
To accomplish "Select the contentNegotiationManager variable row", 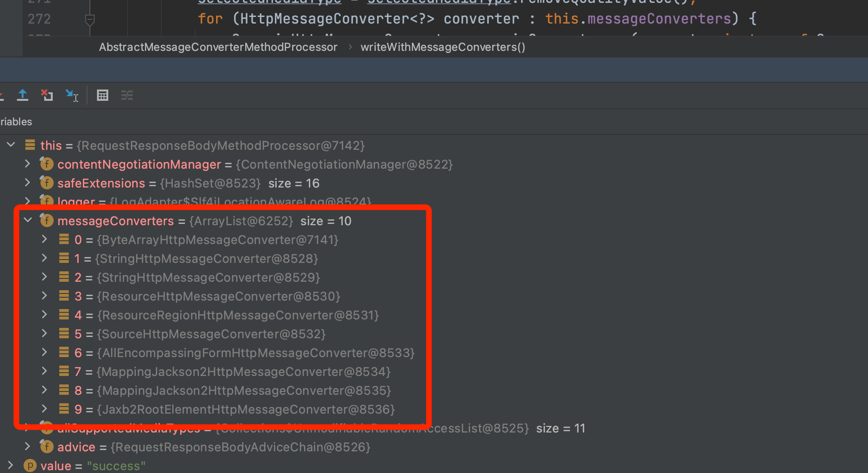I will point(434,164).
